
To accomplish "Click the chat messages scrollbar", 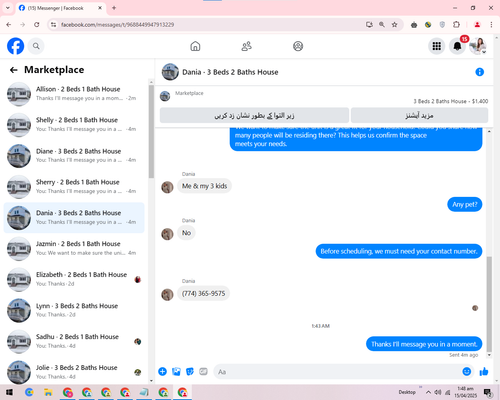I will (489, 303).
